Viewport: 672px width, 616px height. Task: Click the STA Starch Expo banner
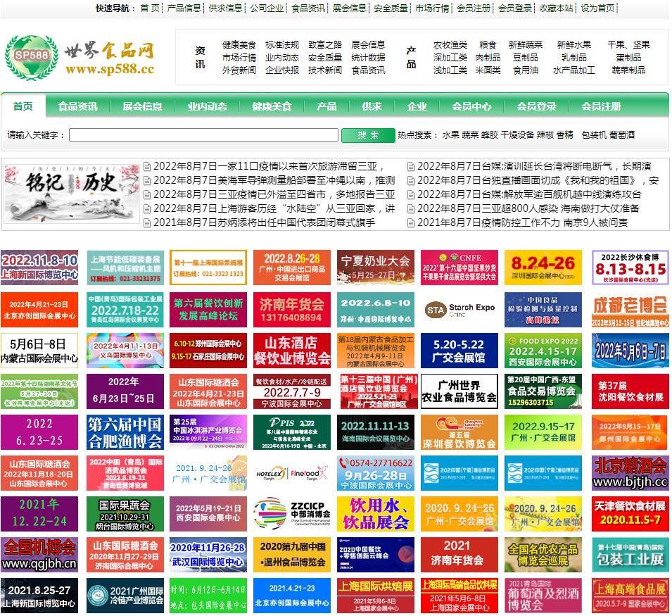[459, 310]
